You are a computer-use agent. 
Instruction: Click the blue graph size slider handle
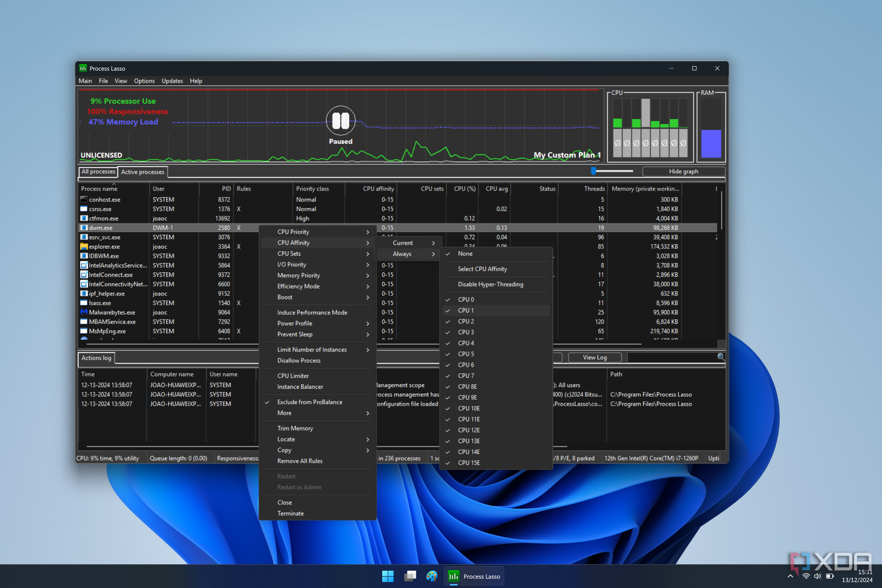tap(593, 171)
